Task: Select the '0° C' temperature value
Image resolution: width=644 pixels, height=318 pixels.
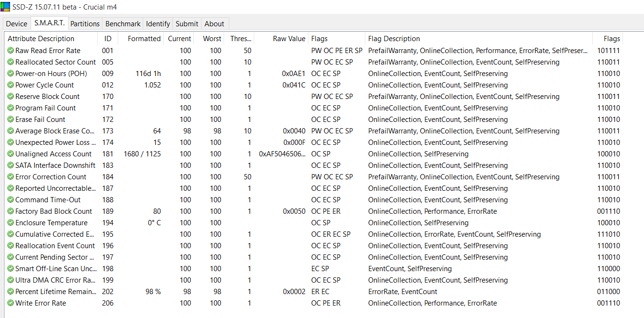Action: click(x=154, y=223)
